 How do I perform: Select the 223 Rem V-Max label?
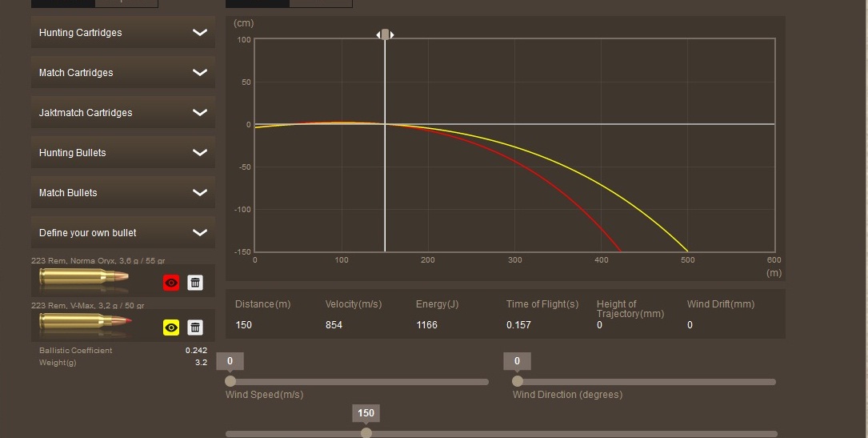coord(87,306)
